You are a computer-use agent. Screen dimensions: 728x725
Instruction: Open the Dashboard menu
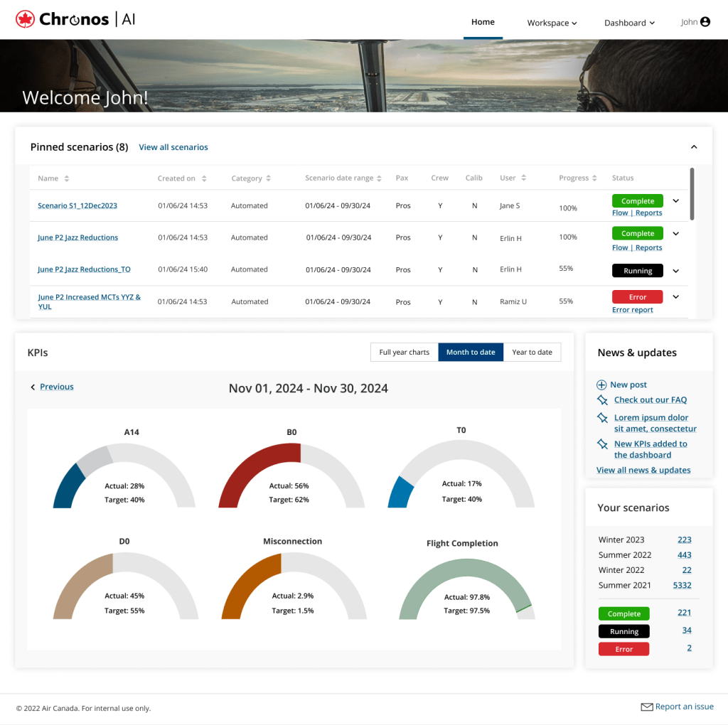(x=629, y=23)
